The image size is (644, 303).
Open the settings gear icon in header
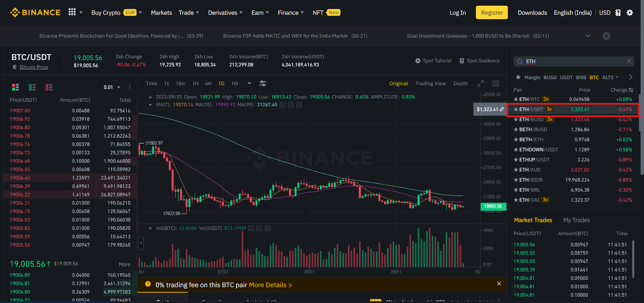pos(630,12)
